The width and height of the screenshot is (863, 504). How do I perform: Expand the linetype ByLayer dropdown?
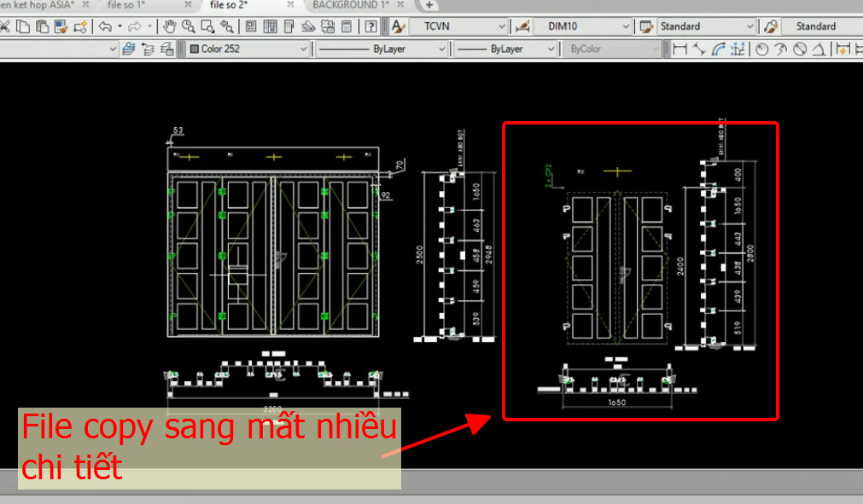(x=444, y=49)
